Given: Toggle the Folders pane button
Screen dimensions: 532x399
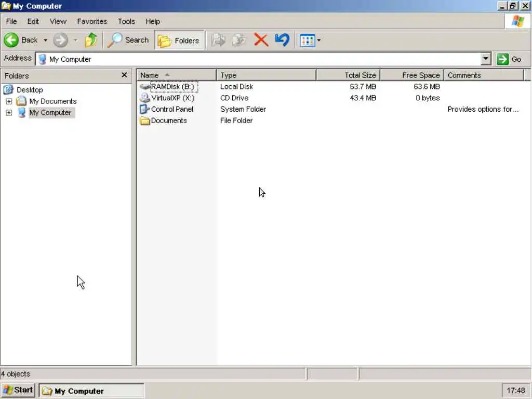Looking at the screenshot, I should click(x=179, y=41).
